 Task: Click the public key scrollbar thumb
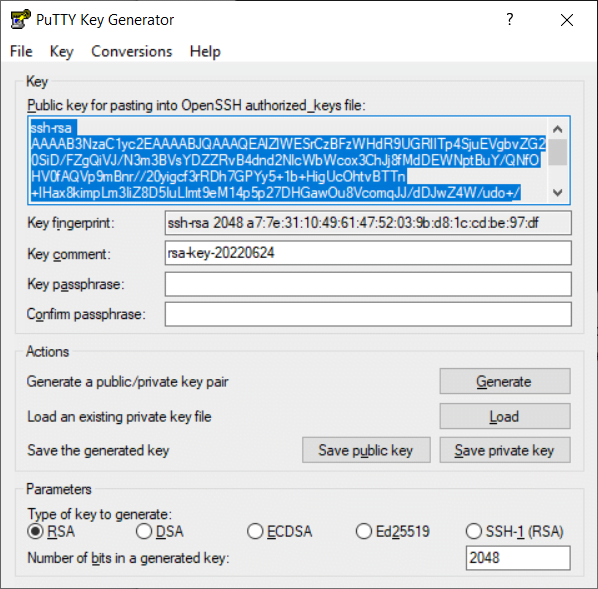click(558, 152)
